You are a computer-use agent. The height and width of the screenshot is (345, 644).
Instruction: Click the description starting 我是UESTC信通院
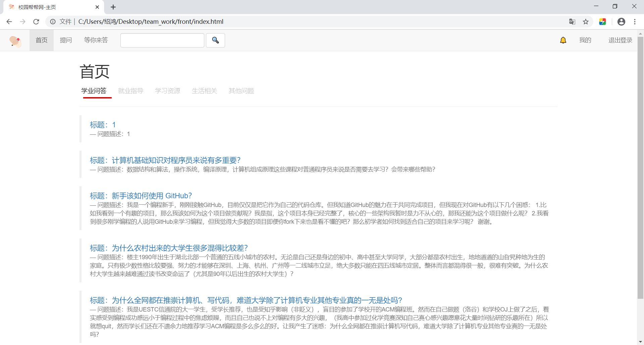coord(319,322)
